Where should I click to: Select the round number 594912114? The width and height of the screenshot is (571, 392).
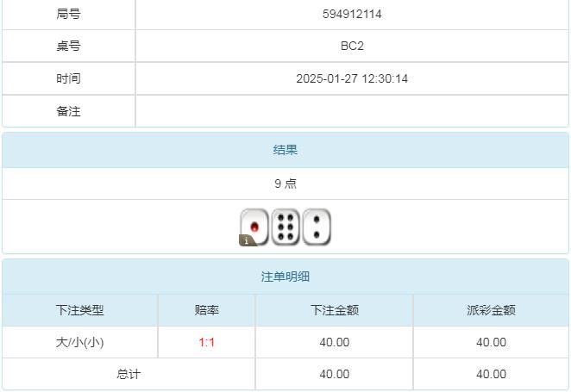pos(352,15)
